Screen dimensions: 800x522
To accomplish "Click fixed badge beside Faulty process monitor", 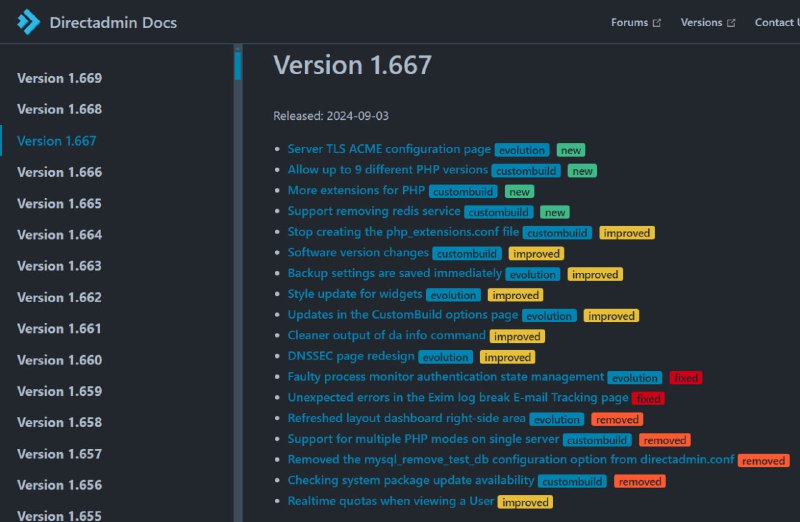I will [686, 378].
